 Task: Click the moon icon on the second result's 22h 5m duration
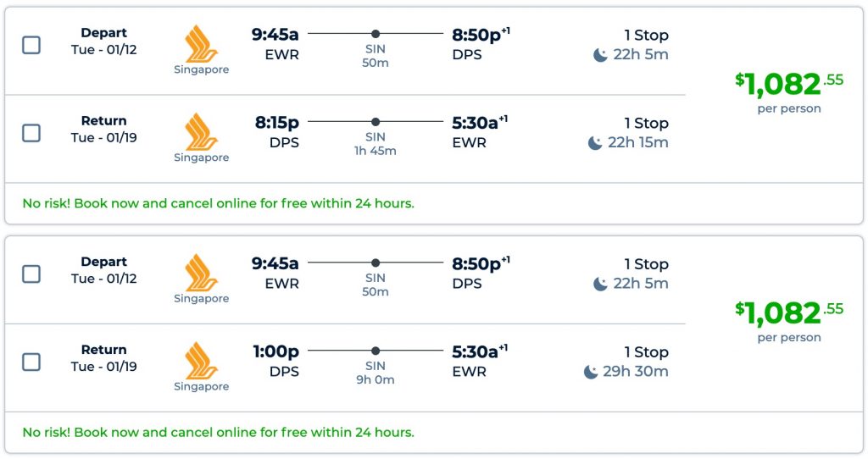600,284
